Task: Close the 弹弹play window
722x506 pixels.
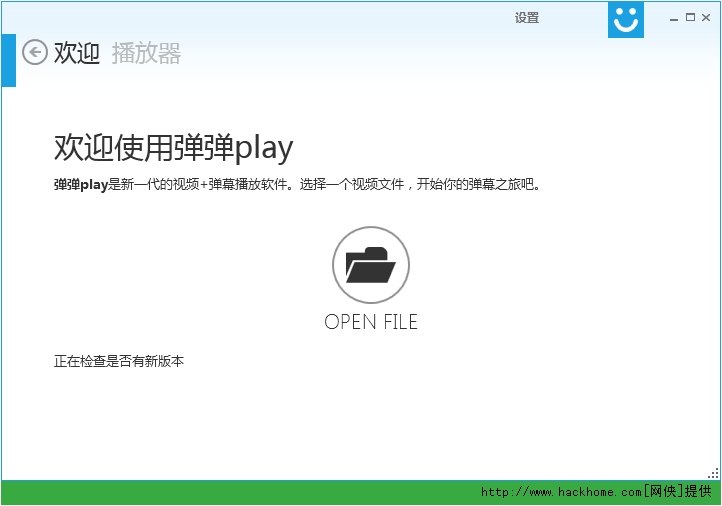Action: coord(705,17)
